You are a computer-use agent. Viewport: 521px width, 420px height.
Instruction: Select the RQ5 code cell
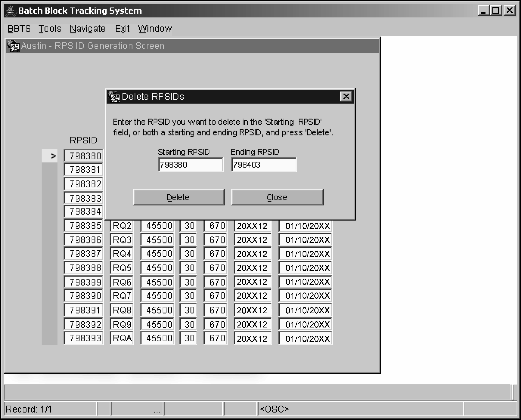click(122, 268)
